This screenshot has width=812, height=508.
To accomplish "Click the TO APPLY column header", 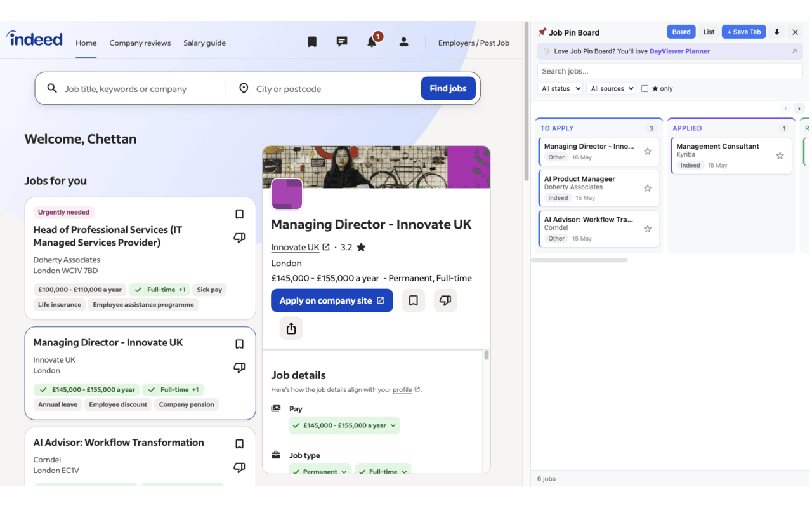I will 557,128.
